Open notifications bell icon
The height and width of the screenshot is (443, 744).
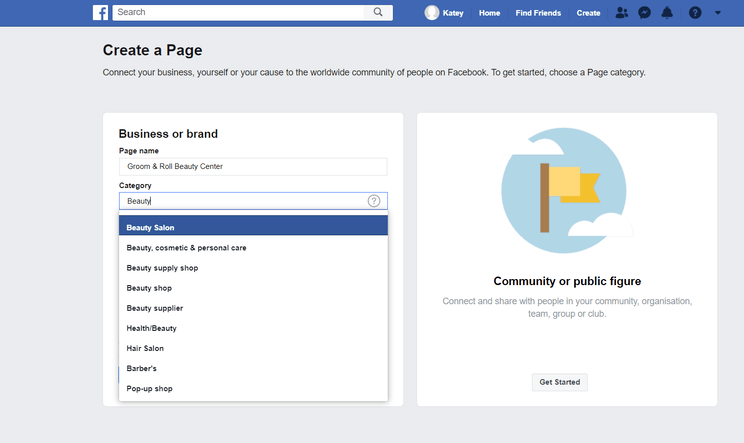pos(667,13)
